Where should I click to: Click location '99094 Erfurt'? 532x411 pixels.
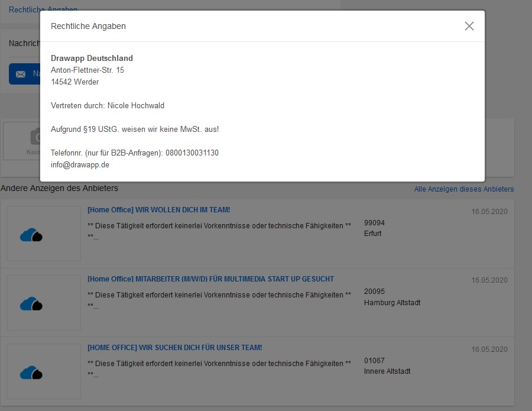click(x=374, y=228)
